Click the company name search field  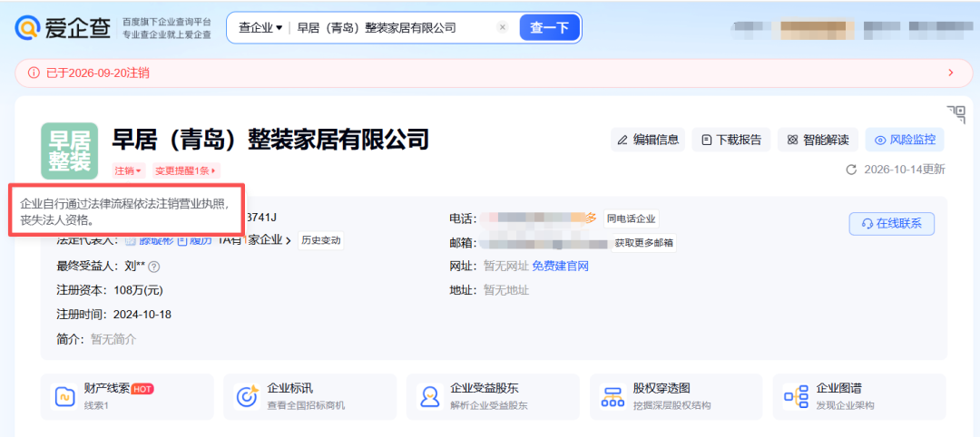394,27
